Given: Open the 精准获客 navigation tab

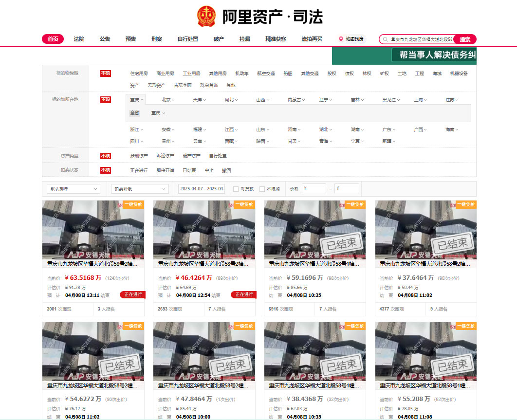Looking at the screenshot, I should [x=276, y=39].
